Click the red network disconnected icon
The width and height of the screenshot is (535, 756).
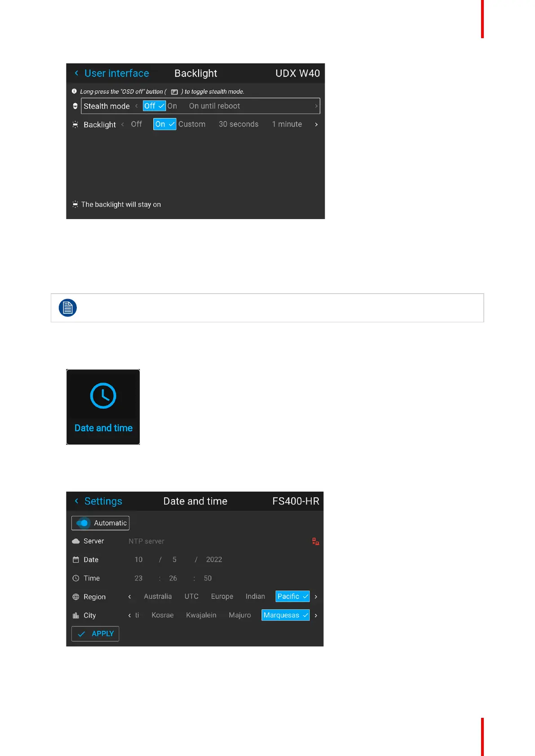(316, 541)
